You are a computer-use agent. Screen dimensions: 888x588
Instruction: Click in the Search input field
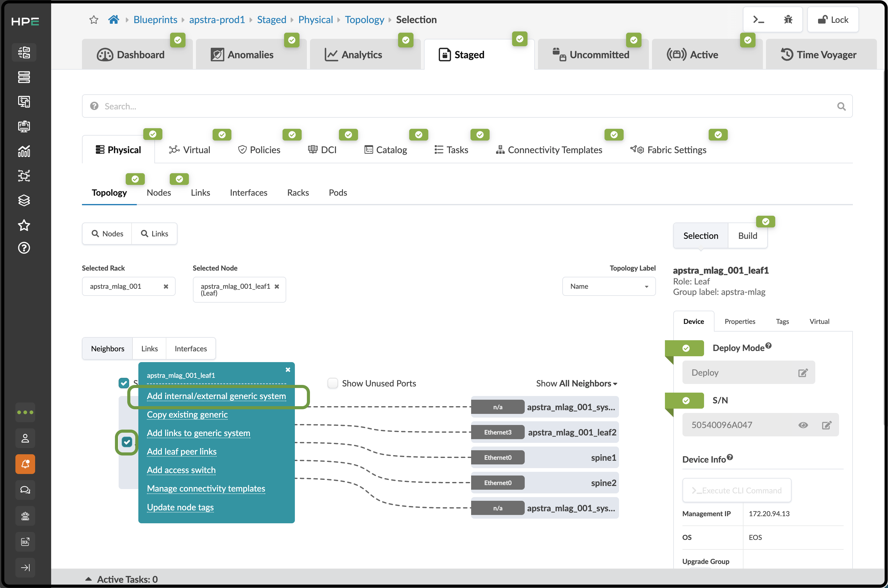click(467, 107)
